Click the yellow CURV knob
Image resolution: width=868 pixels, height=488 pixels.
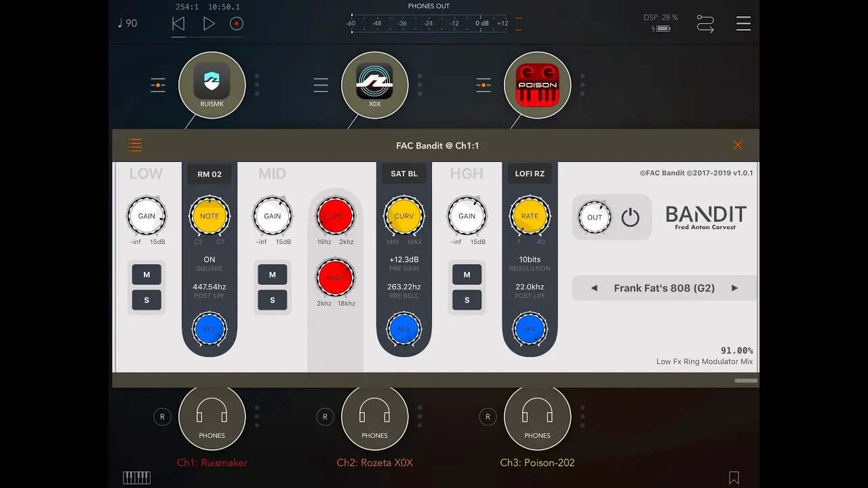coord(404,216)
